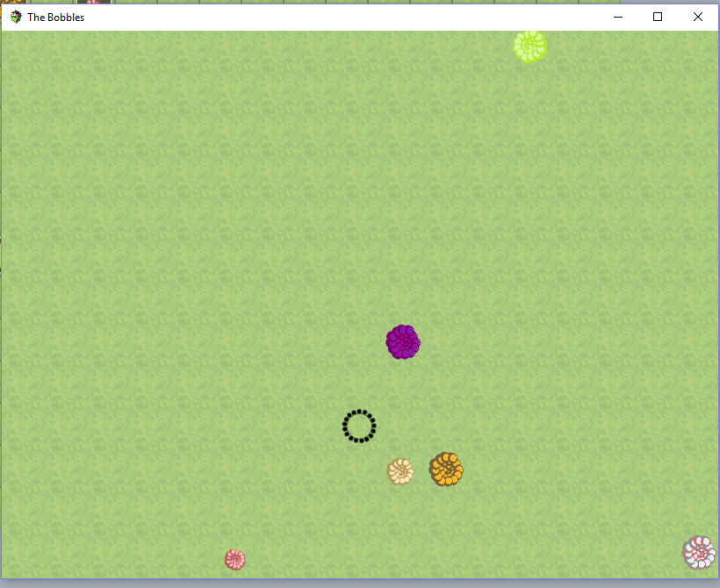Open The Bobbles window system menu icon
The height and width of the screenshot is (588, 720).
tap(16, 17)
